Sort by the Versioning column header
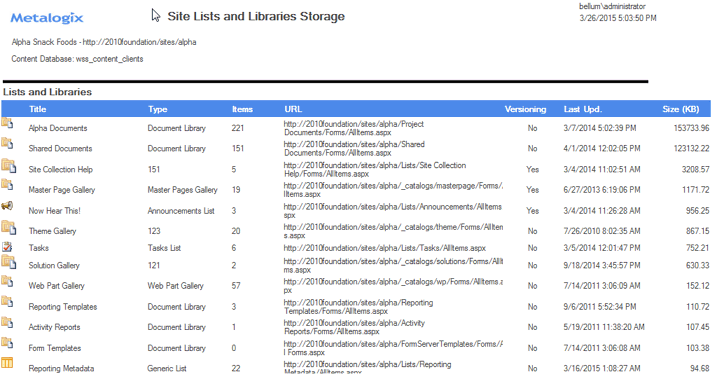The image size is (717, 379). tap(525, 109)
